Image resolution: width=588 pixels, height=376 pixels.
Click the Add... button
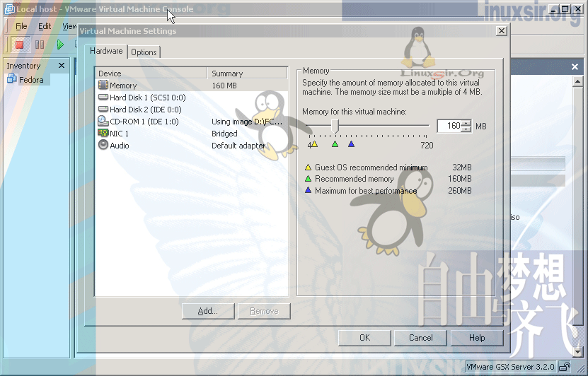click(208, 311)
